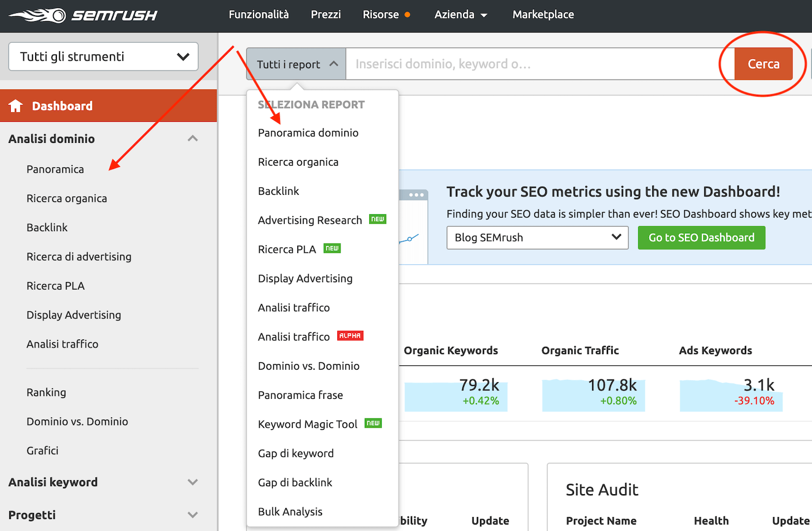812x531 pixels.
Task: Select Display Advertising report in the dropdown
Action: click(305, 279)
